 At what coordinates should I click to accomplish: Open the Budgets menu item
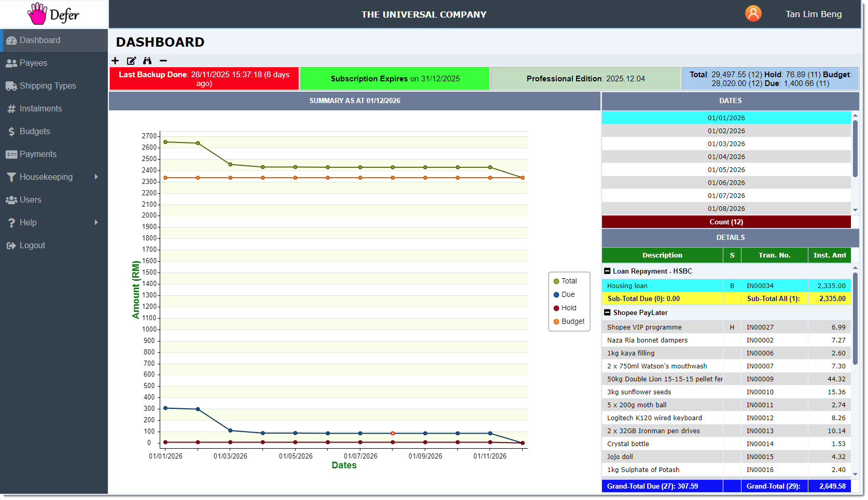[35, 132]
